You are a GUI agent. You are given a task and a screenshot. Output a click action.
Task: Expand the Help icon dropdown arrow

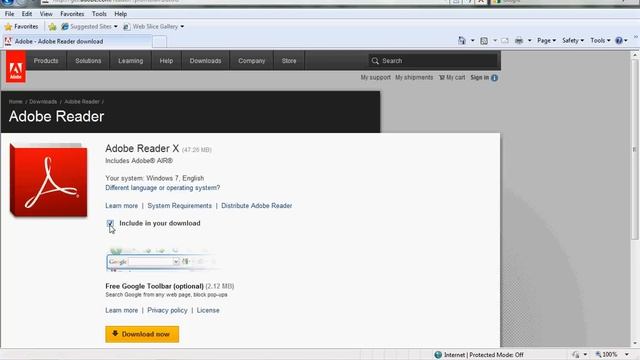626,40
